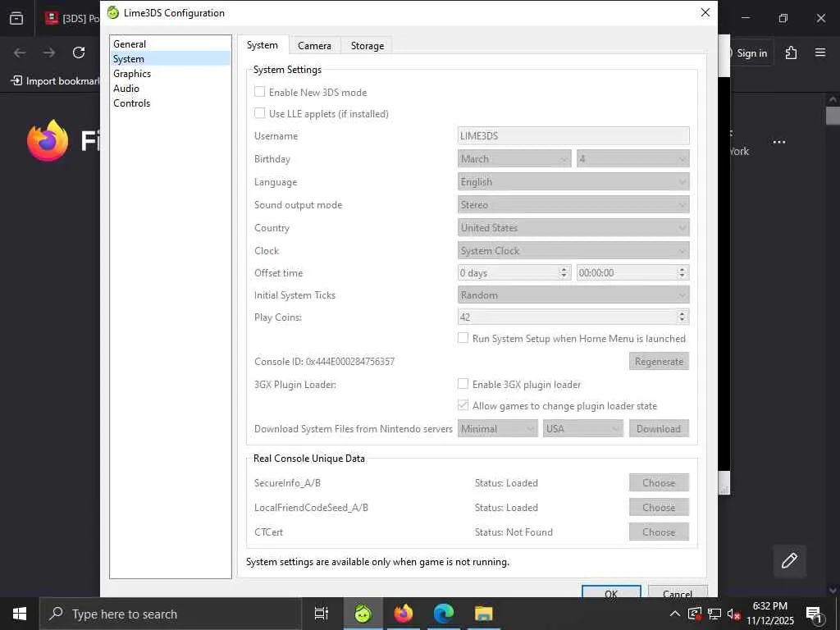This screenshot has width=840, height=630.
Task: Open the Sound output mode dropdown
Action: coord(573,204)
